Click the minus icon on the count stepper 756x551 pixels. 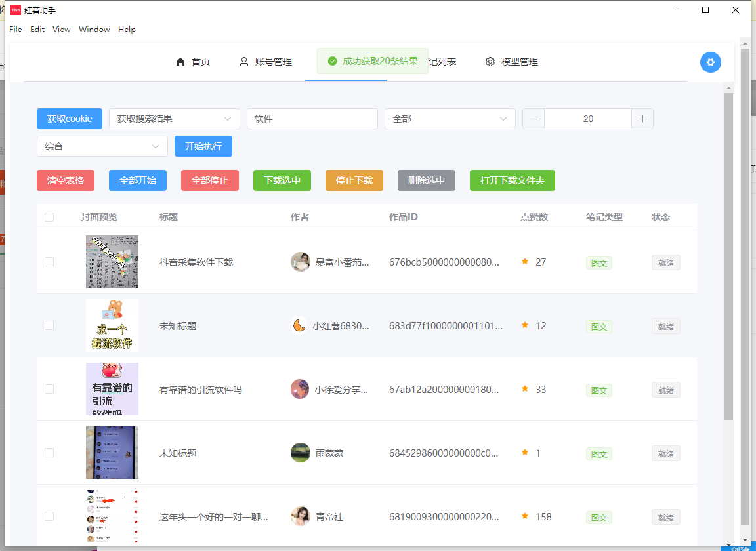pos(534,119)
